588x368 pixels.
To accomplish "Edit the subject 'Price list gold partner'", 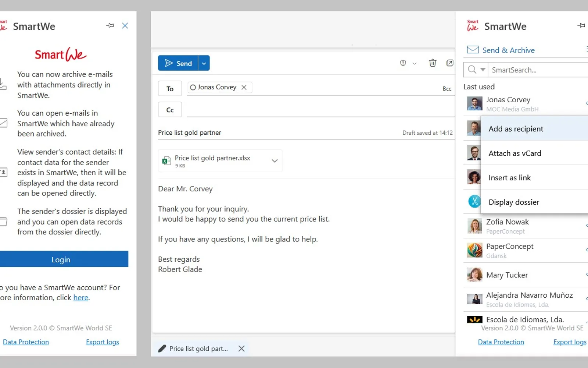I will pyautogui.click(x=190, y=132).
